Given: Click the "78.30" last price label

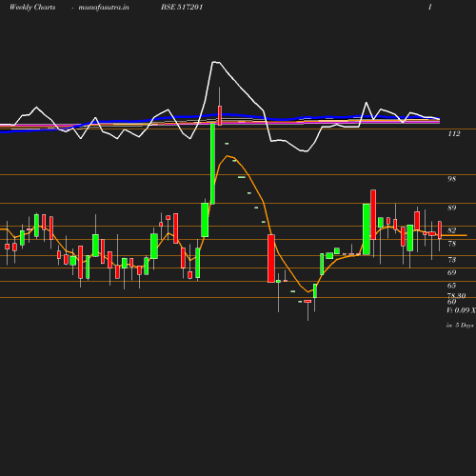Looking at the screenshot, I should [457, 296].
